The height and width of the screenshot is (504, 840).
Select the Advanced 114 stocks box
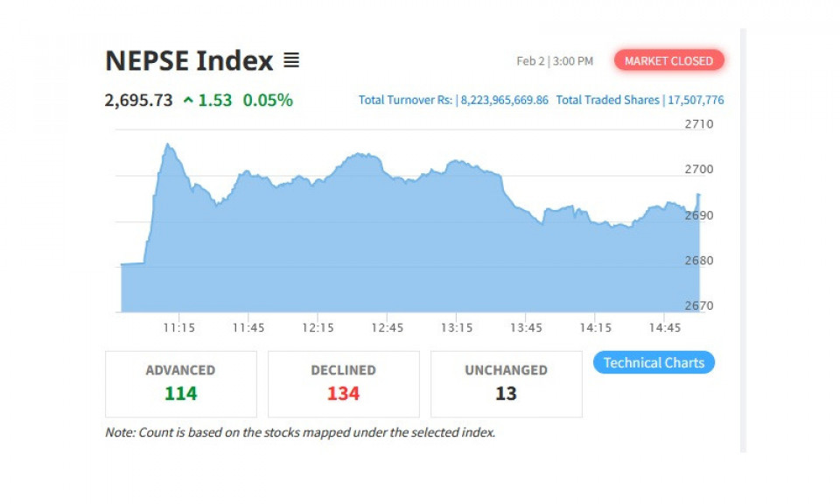tap(181, 383)
